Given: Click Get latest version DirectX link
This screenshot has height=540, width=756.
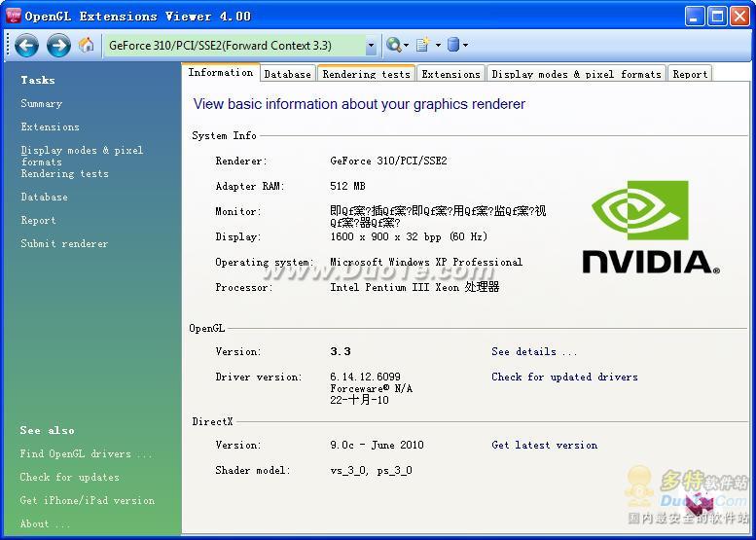Looking at the screenshot, I should (x=544, y=445).
